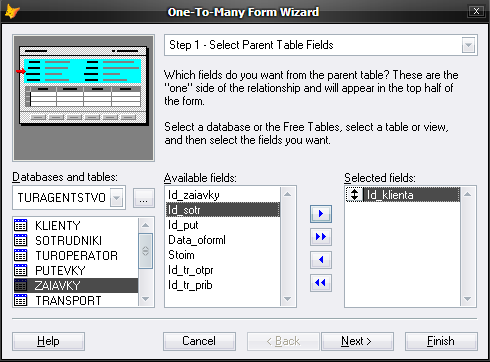
Task: Click the browse (...) button for databases
Action: [x=144, y=198]
